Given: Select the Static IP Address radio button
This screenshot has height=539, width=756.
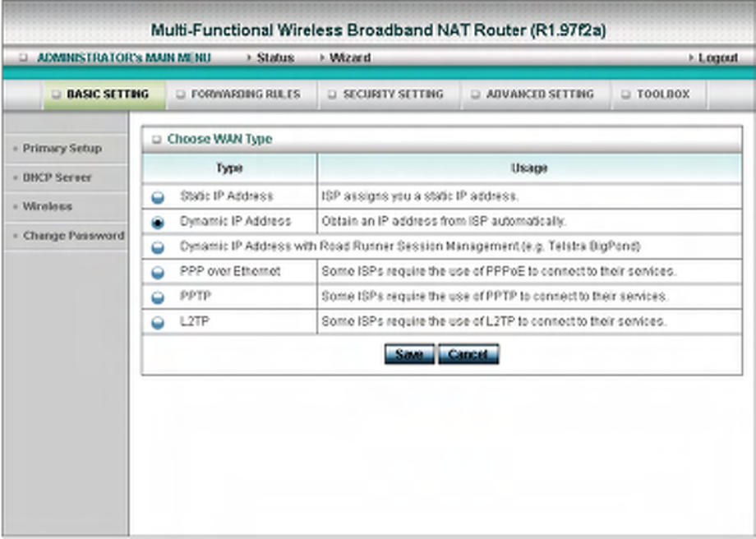Looking at the screenshot, I should pyautogui.click(x=158, y=198).
